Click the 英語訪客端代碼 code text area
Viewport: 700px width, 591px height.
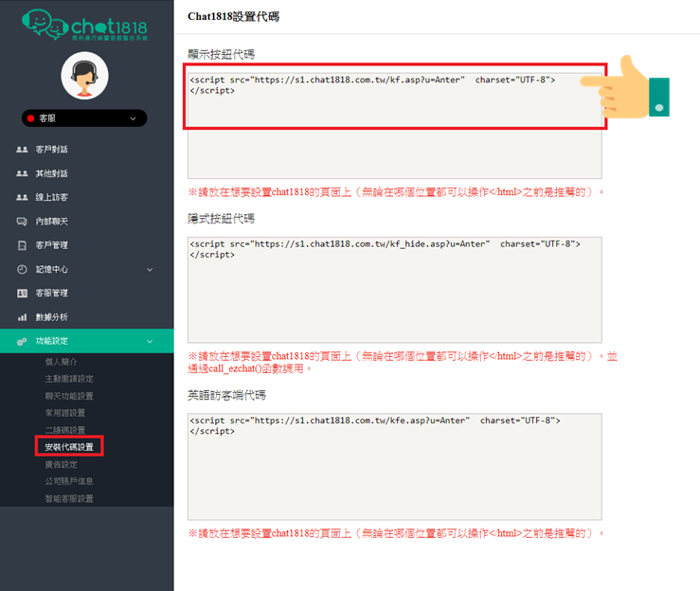[394, 466]
